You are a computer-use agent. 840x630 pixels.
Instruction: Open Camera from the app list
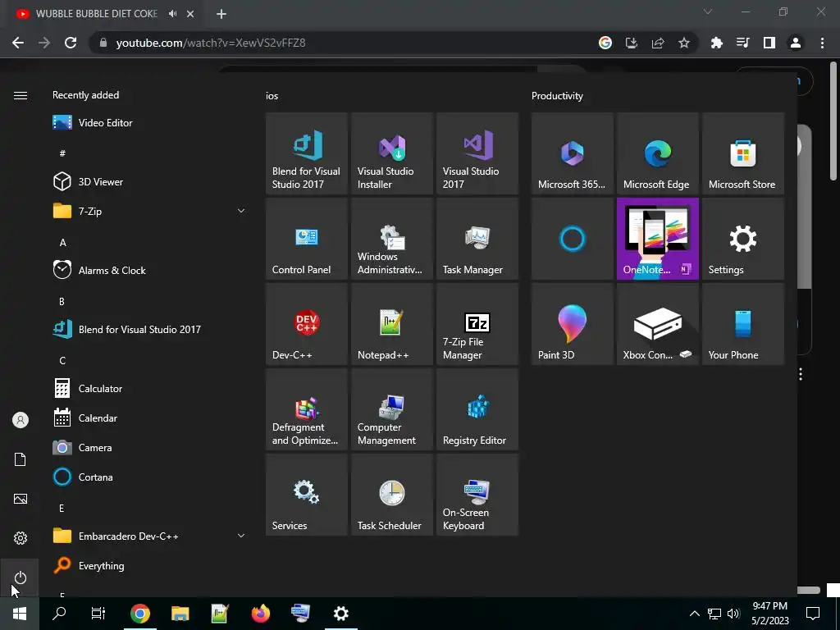point(149,447)
